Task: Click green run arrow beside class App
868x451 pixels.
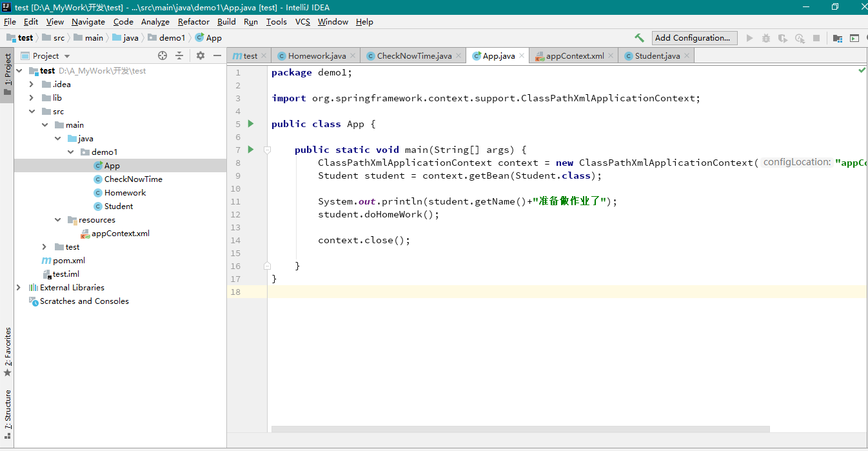Action: pos(251,124)
